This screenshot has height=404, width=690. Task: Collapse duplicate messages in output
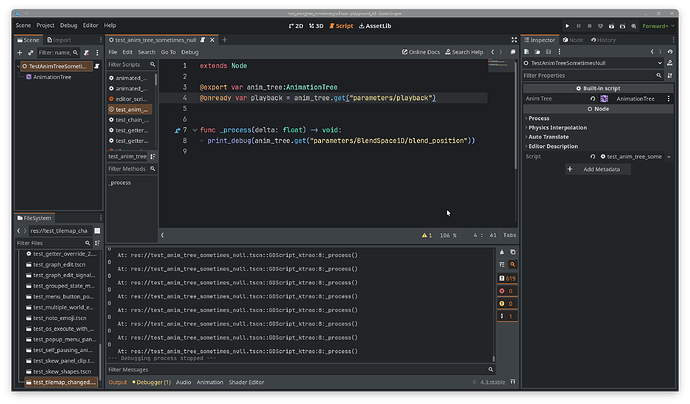tap(502, 264)
